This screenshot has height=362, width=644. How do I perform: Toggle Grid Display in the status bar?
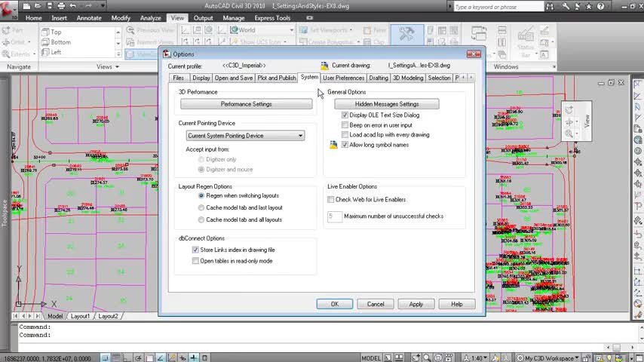tap(116, 358)
